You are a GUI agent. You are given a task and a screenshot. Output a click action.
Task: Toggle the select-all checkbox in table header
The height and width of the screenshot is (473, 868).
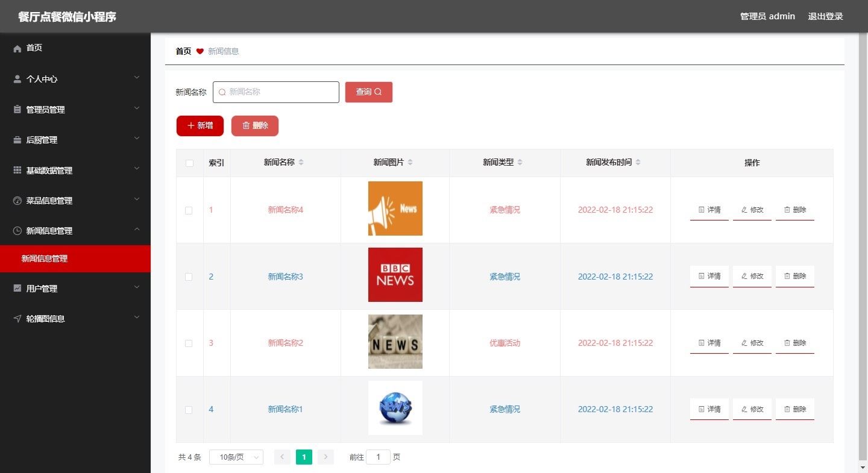coord(189,163)
